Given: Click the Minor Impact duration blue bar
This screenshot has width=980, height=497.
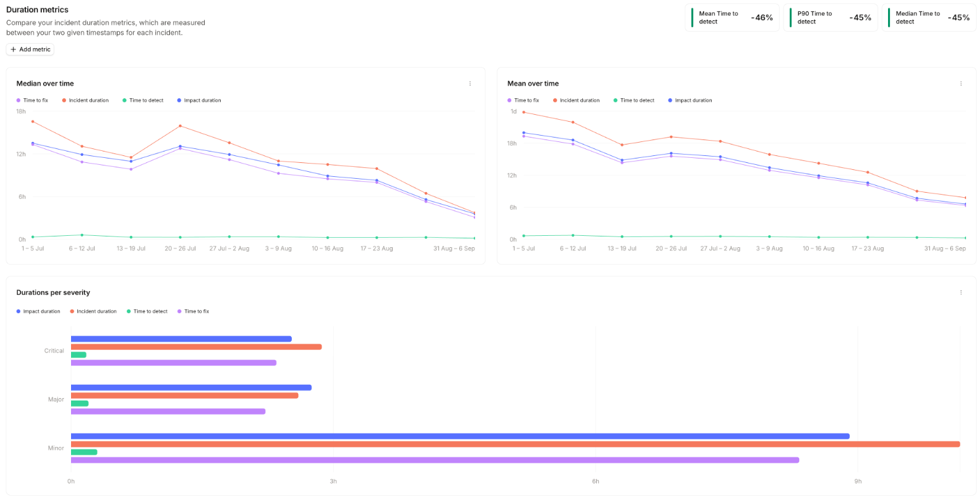Looking at the screenshot, I should tap(460, 436).
